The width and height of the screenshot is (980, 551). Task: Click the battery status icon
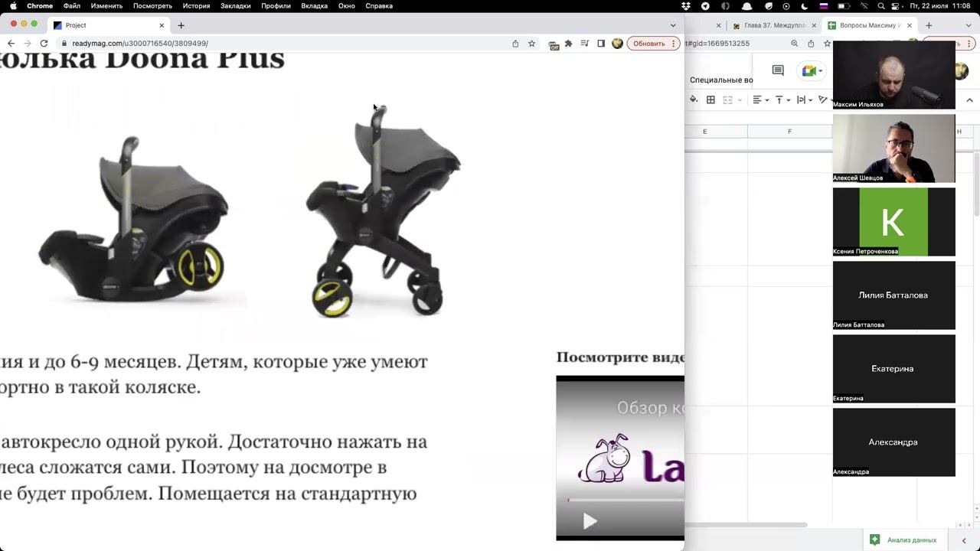click(842, 6)
